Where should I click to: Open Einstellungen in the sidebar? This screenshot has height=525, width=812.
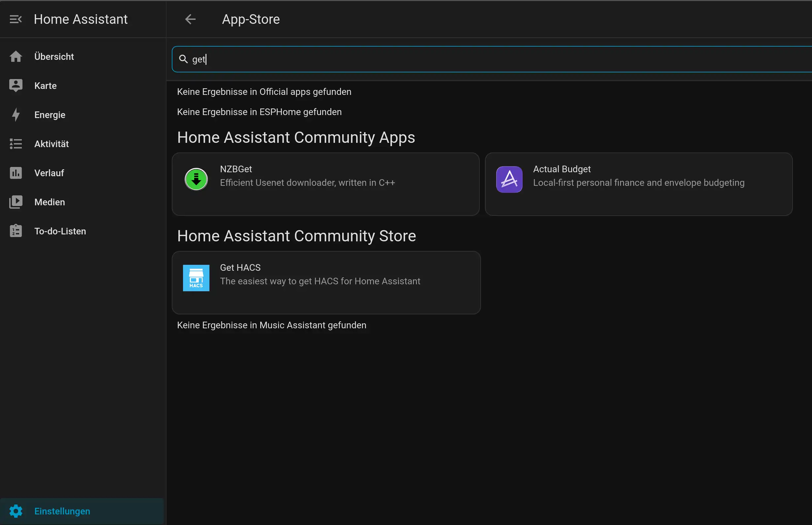(82, 511)
